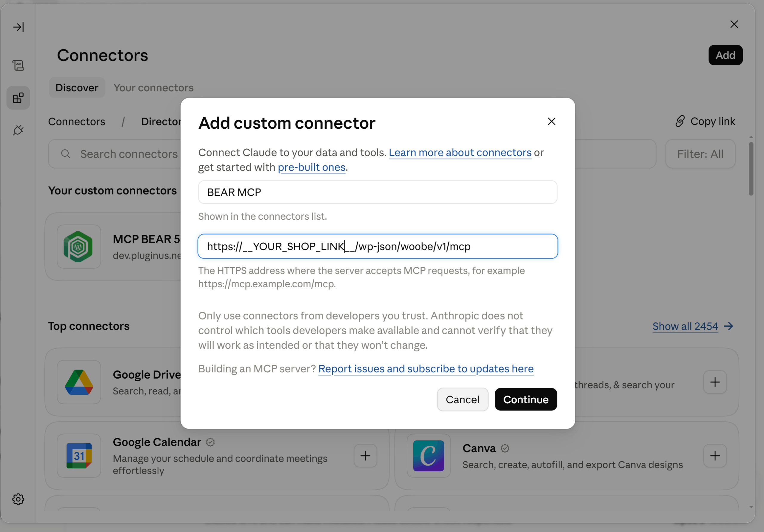Close the Add custom connector dialog
The width and height of the screenshot is (764, 532).
(x=552, y=122)
